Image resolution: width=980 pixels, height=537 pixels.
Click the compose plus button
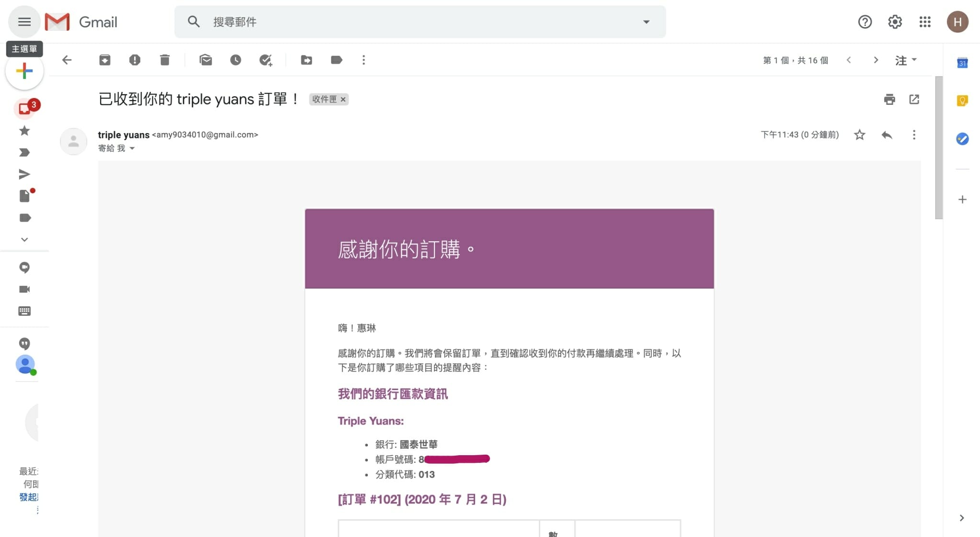pos(24,71)
